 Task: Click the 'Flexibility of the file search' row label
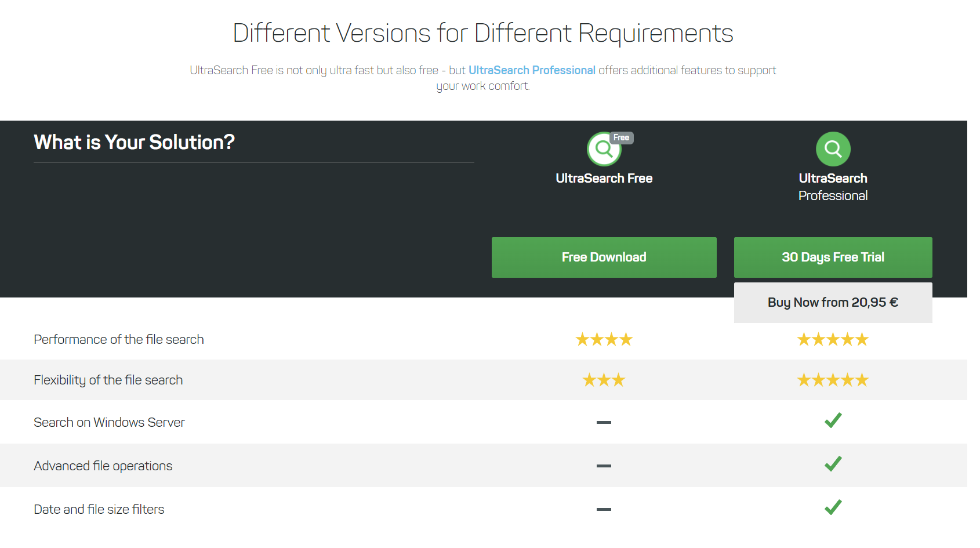pyautogui.click(x=108, y=380)
